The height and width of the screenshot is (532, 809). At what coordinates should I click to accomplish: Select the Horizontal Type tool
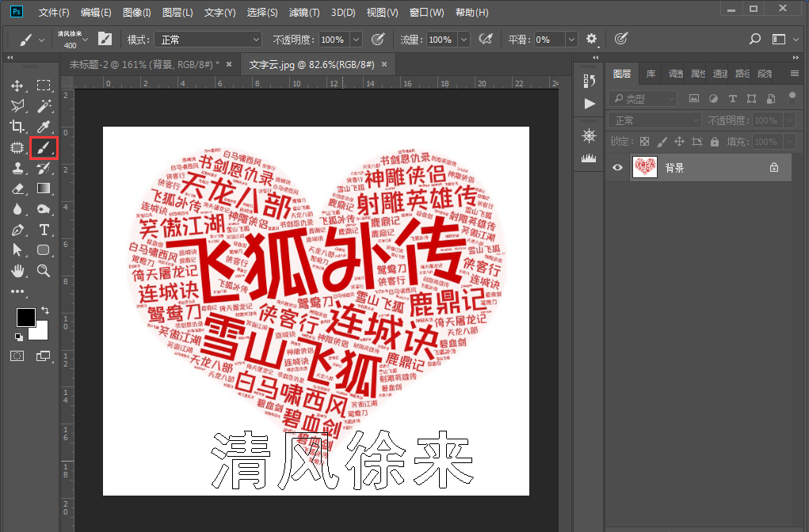(44, 230)
